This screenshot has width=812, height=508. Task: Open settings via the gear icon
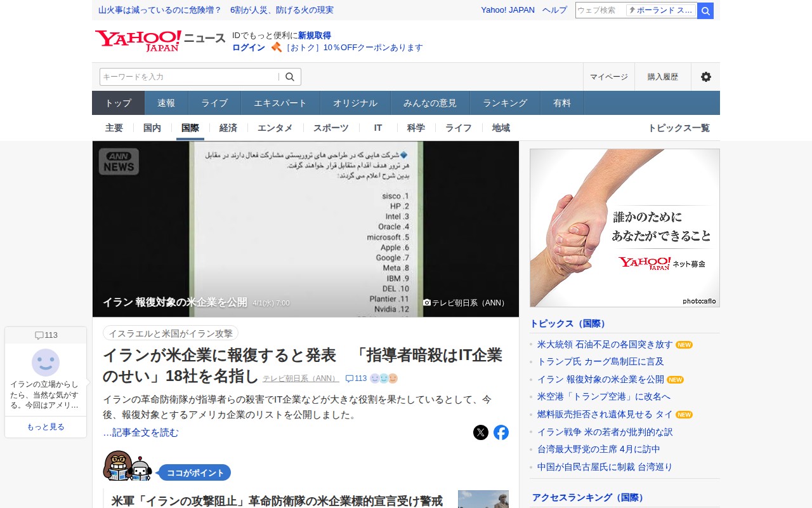pos(705,77)
